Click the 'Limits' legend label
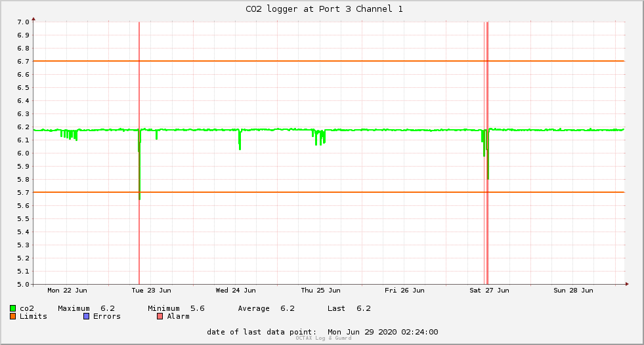Viewport: 644px width, 345px height. (33, 316)
